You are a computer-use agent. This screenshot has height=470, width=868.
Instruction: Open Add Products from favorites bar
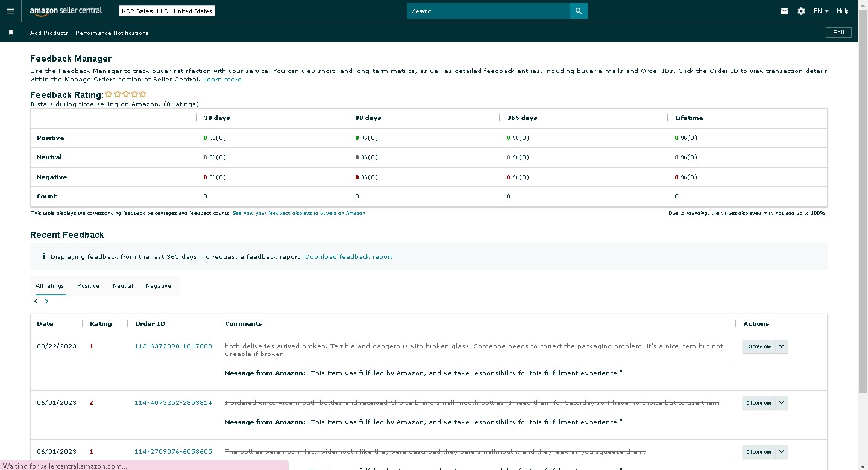49,33
